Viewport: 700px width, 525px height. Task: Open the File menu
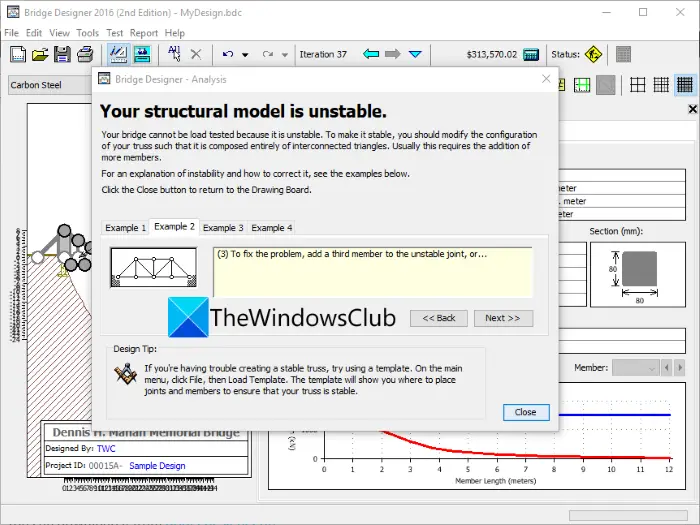pyautogui.click(x=12, y=33)
